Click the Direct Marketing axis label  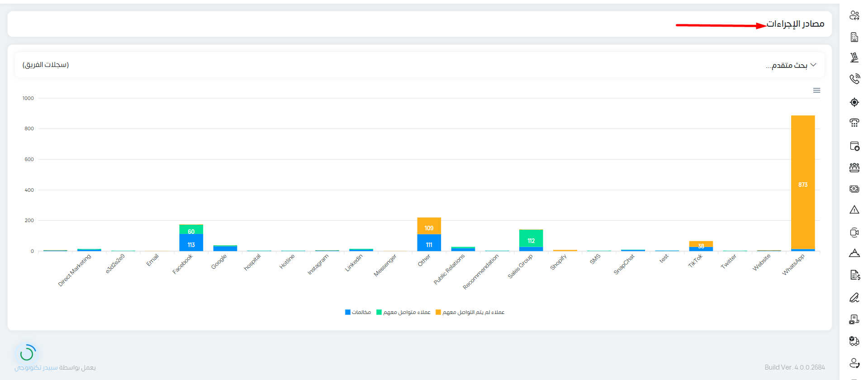(x=74, y=270)
